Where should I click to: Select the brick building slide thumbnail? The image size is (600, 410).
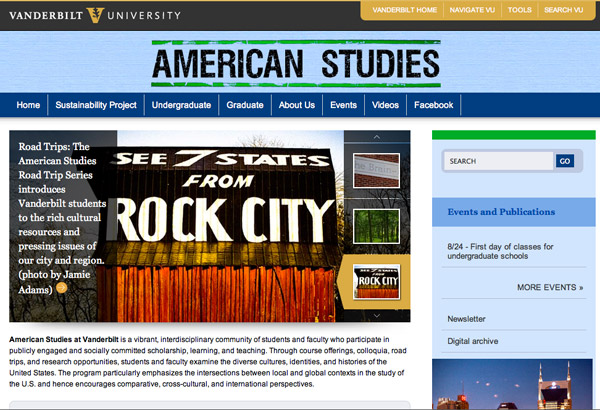376,170
